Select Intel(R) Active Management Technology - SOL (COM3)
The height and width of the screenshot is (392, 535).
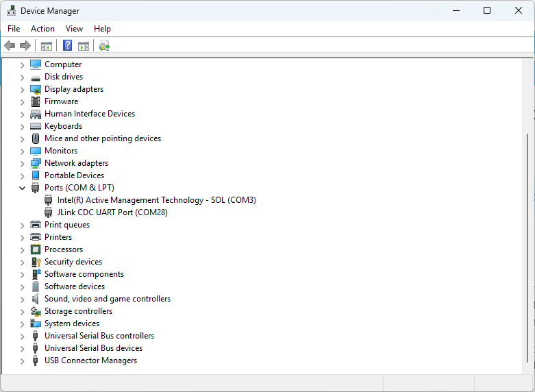pos(156,200)
